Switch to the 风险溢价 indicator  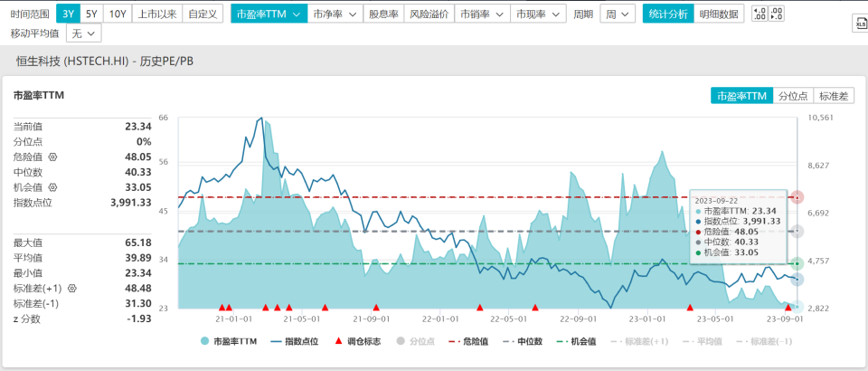(x=429, y=14)
